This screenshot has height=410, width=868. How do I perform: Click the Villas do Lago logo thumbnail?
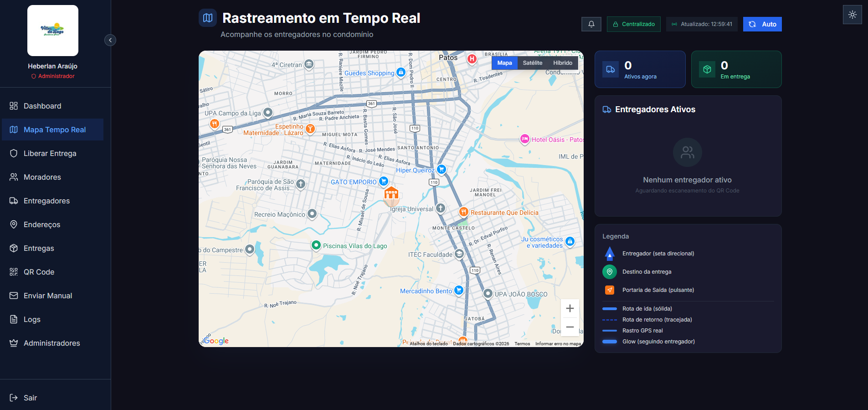[x=53, y=31]
